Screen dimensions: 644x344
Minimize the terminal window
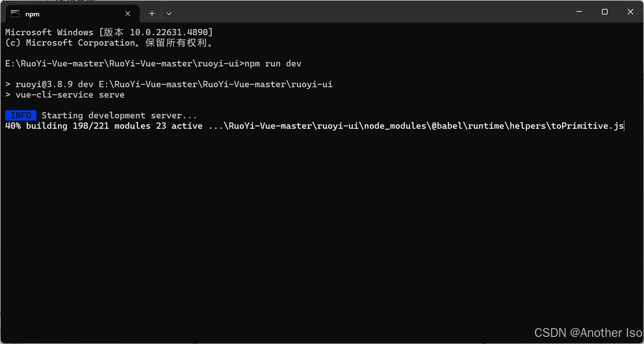point(579,12)
